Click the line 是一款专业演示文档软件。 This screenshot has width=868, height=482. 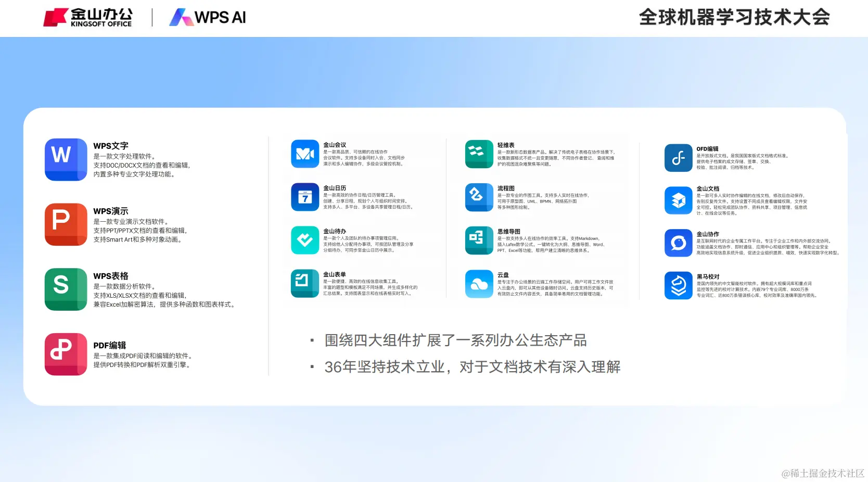coord(132,221)
